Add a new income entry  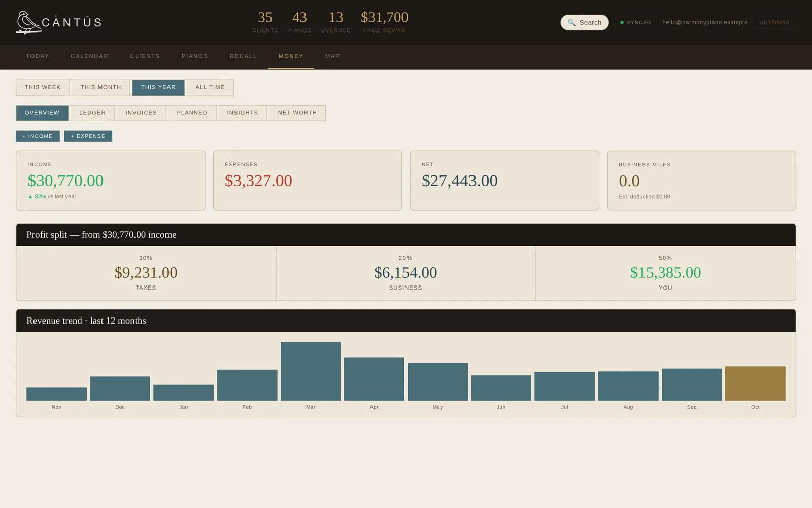pyautogui.click(x=38, y=136)
